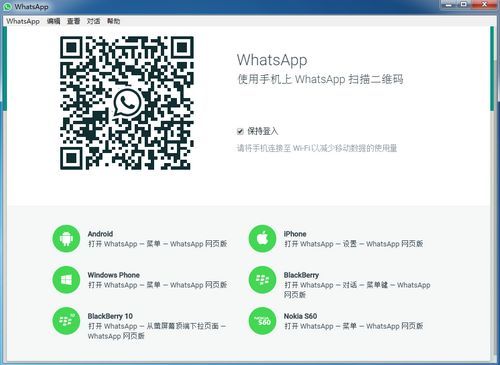Click the Windows Phone logo icon
The height and width of the screenshot is (365, 500).
pyautogui.click(x=66, y=280)
